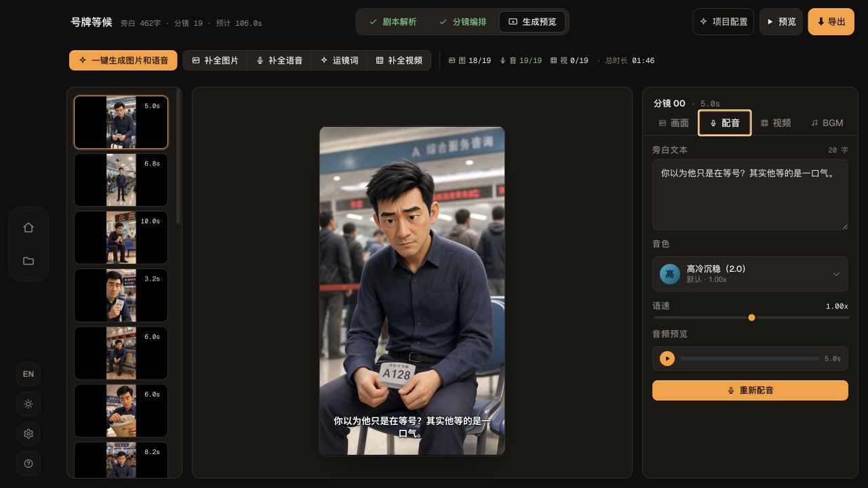Click 补全图片 toolbar item
Image resolution: width=868 pixels, height=488 pixels.
[215, 60]
